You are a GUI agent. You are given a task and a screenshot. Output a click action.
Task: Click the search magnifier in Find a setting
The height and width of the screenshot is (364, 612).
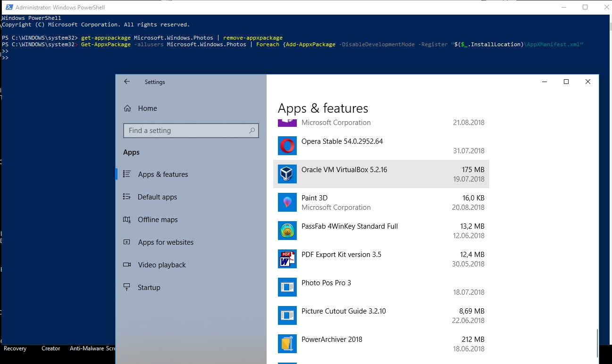click(x=252, y=131)
